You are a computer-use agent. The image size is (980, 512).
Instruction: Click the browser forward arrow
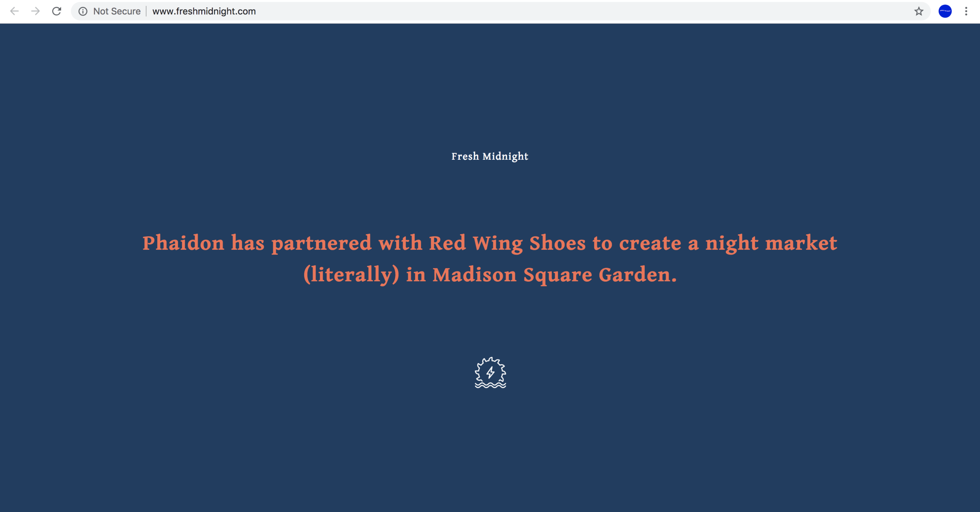pos(36,11)
